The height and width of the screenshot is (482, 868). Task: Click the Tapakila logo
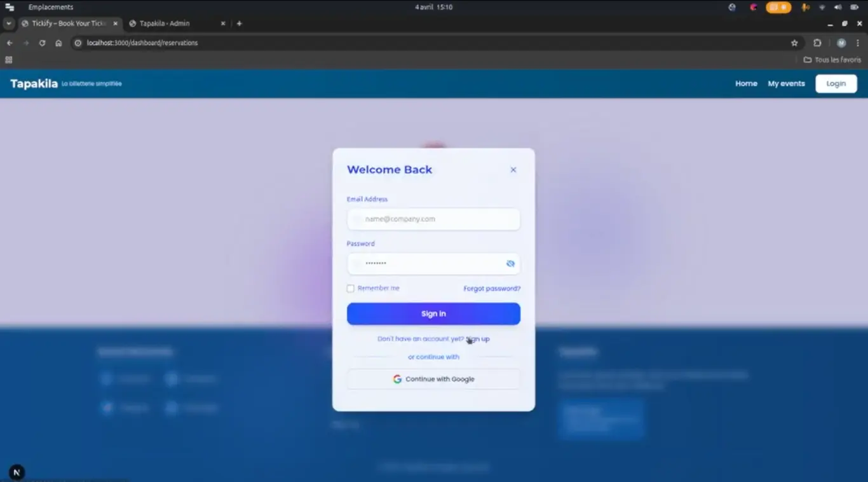pyautogui.click(x=34, y=84)
